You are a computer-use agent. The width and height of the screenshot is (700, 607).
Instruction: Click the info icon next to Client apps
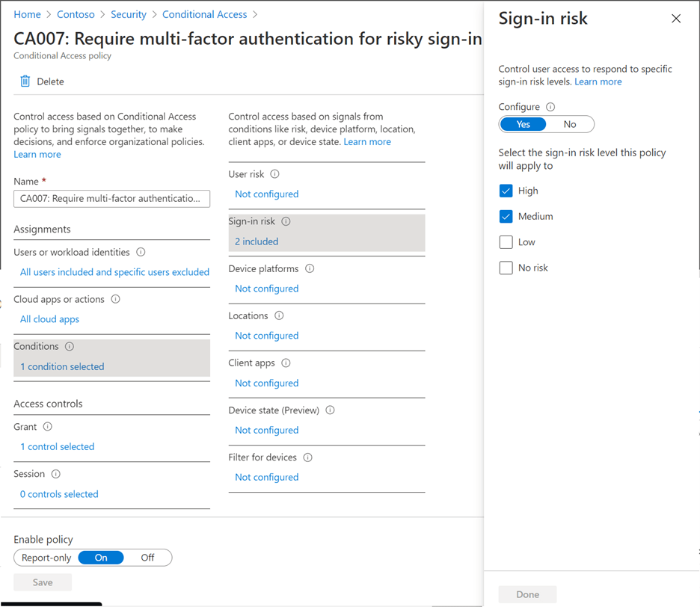(286, 363)
